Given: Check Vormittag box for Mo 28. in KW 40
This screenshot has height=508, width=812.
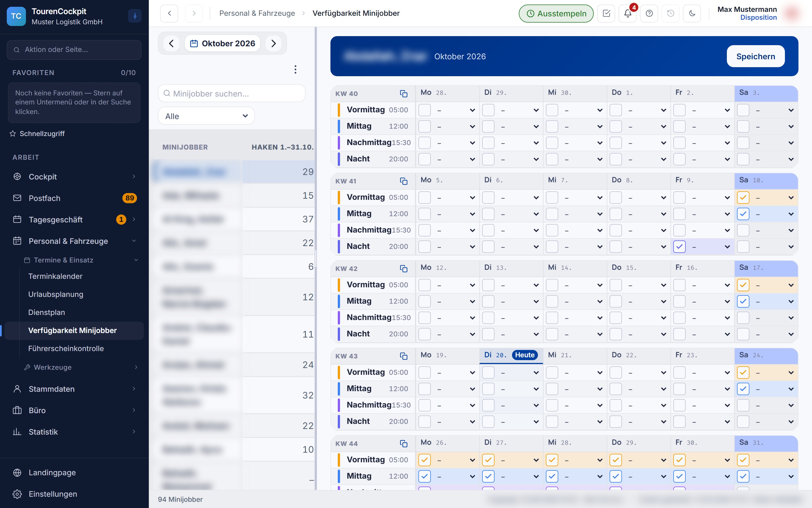Looking at the screenshot, I should [424, 110].
